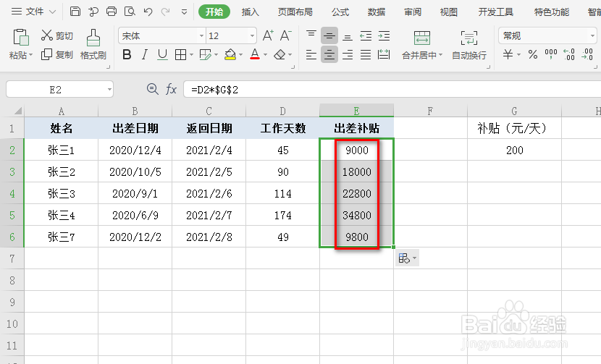Viewport: 601px width, 364px height.
Task: Click the eraser clear-format icon
Action: [x=280, y=54]
